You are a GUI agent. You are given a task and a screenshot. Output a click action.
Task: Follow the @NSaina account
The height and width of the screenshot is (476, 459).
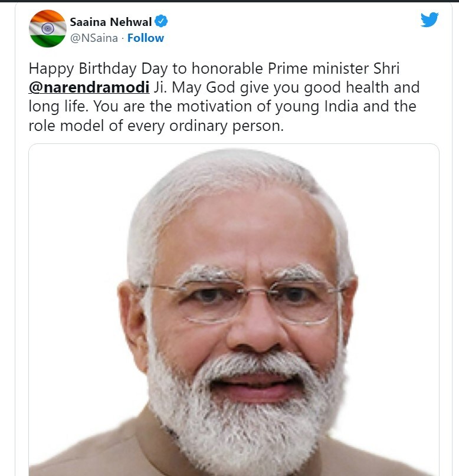[x=146, y=38]
